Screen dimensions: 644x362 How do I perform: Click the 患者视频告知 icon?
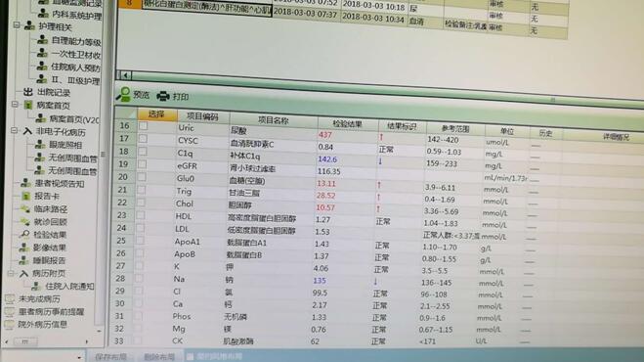(25, 184)
